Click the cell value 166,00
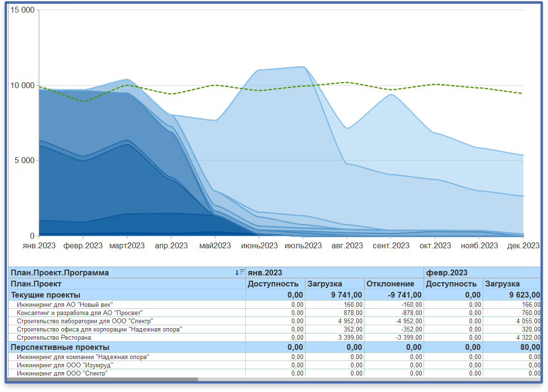This screenshot has height=392, width=548. pyautogui.click(x=531, y=305)
